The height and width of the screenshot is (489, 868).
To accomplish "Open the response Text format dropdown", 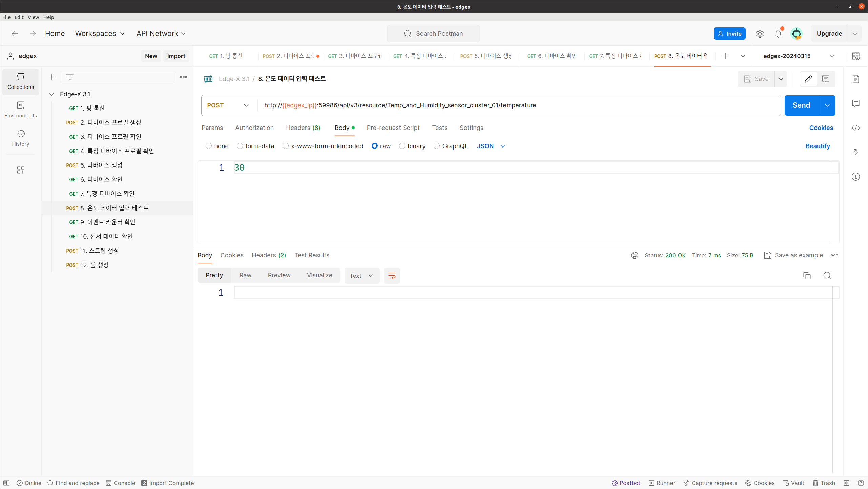I will pos(361,276).
